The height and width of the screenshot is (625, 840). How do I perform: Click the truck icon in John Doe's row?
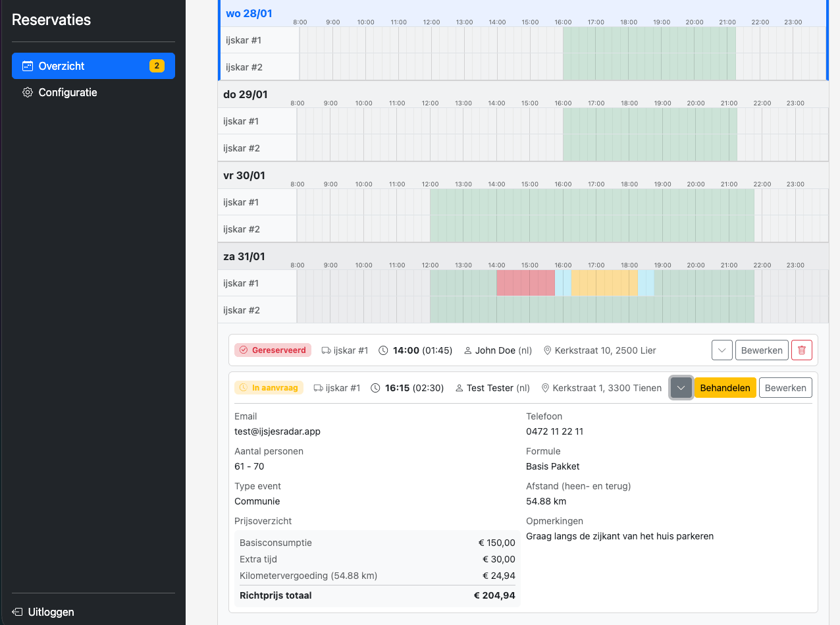click(326, 350)
